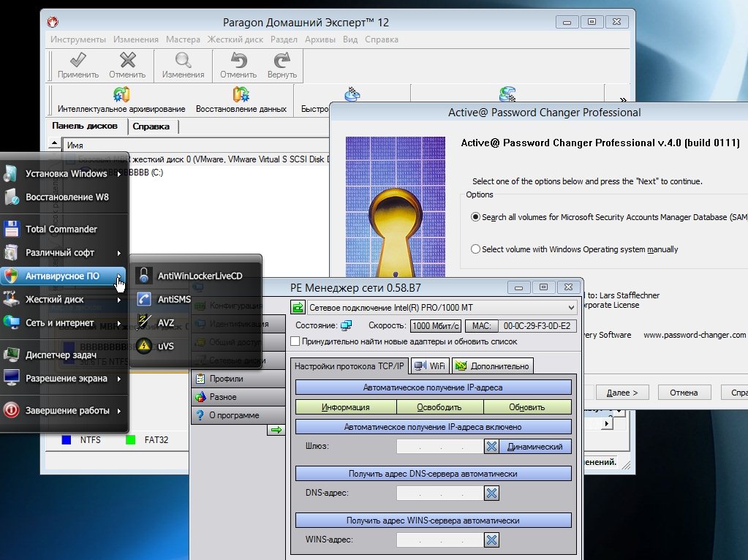Open the network adapter dropdown list

coord(570,308)
